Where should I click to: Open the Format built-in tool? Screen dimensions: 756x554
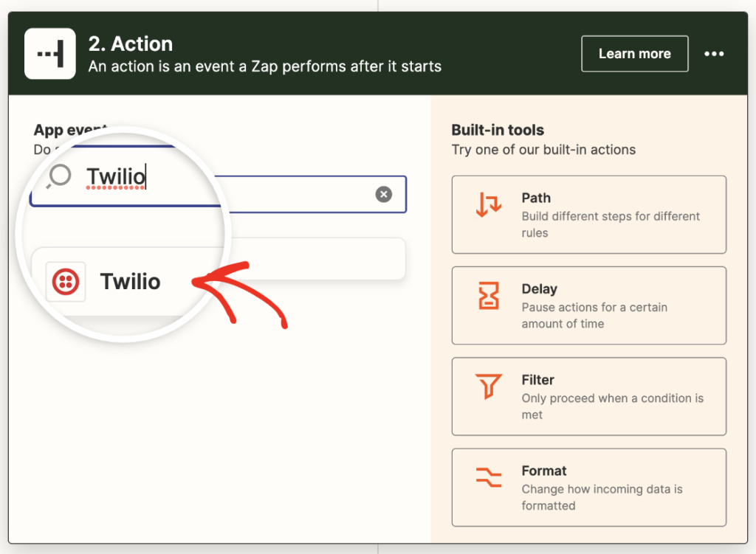588,487
